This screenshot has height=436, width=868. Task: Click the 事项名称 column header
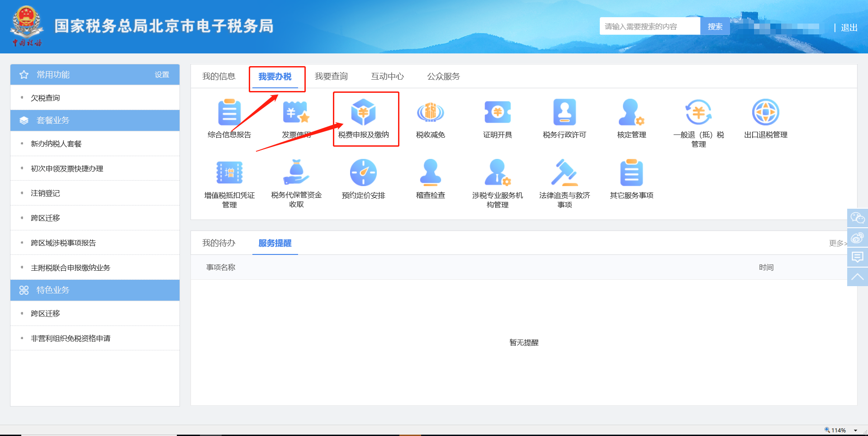[221, 267]
